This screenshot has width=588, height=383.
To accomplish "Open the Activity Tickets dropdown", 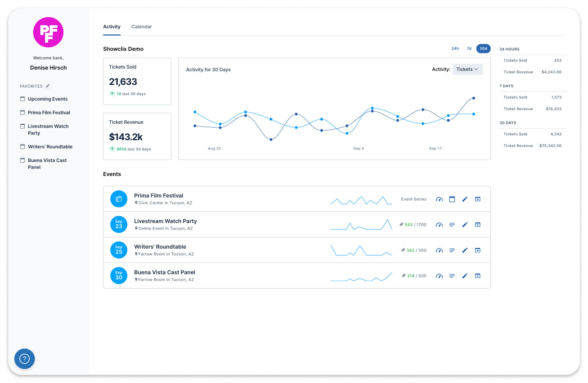I will (467, 69).
